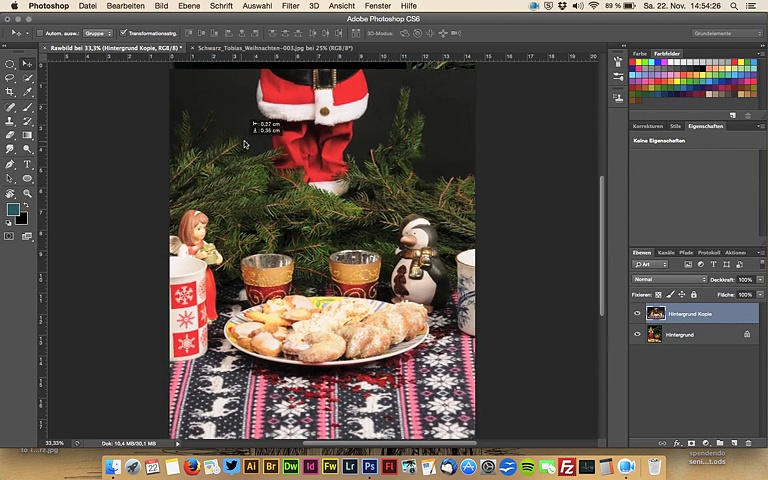Click the delete layer trash icon
The width and height of the screenshot is (768, 480).
coord(748,443)
